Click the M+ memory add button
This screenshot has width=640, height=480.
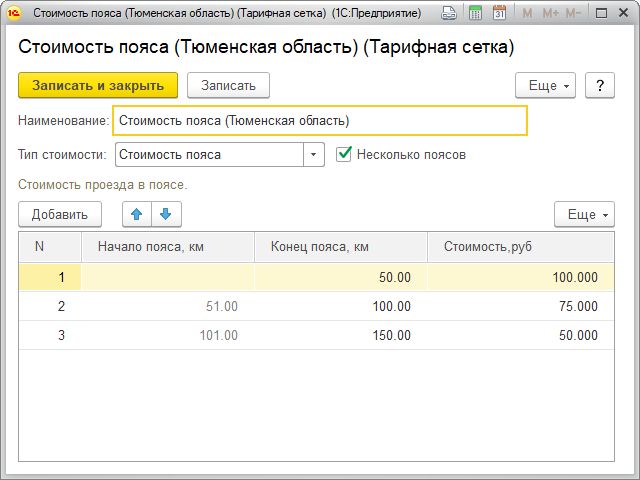(549, 14)
